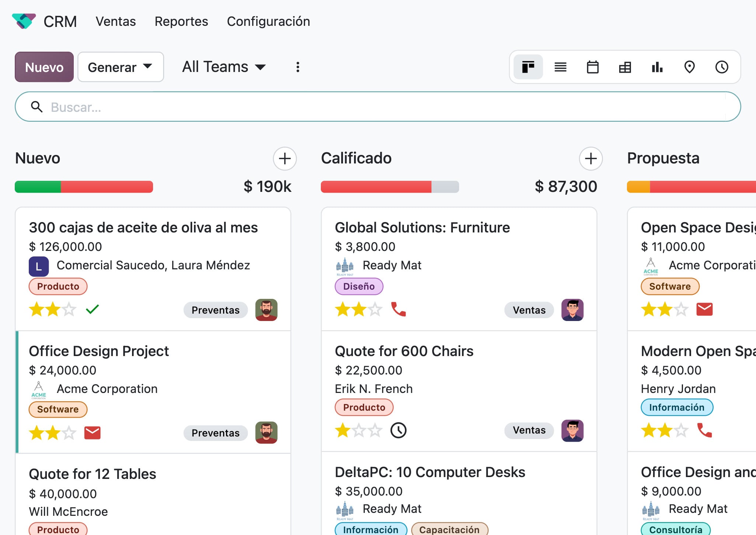Switch to Calendar view
Image resolution: width=756 pixels, height=535 pixels.
(593, 67)
